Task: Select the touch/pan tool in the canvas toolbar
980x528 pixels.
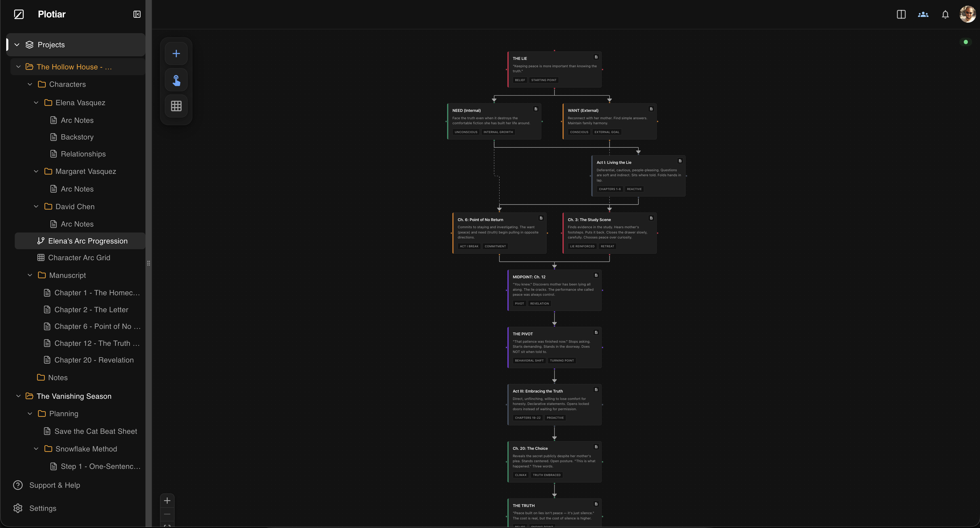Action: tap(176, 79)
